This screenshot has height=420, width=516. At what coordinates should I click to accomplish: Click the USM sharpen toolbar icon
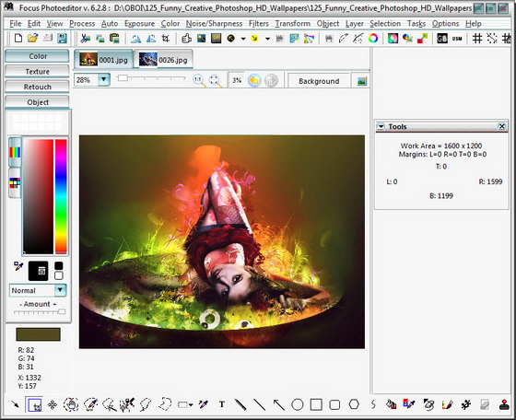[x=457, y=39]
